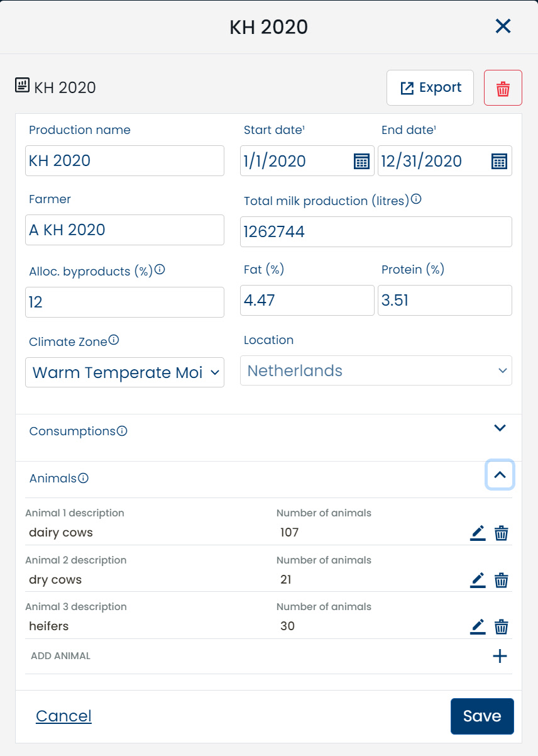Click the red delete production trash icon
Viewport: 538px width, 756px height.
tap(503, 88)
